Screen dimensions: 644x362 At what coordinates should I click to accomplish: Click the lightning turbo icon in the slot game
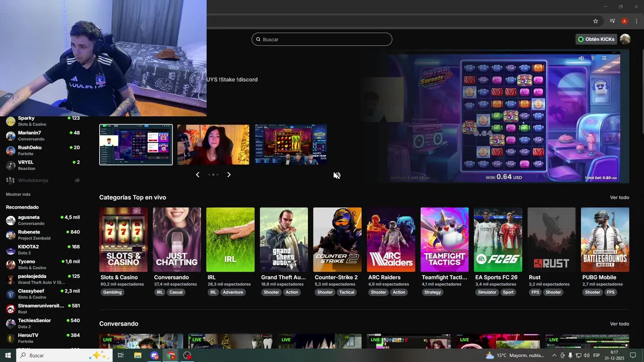tap(593, 58)
